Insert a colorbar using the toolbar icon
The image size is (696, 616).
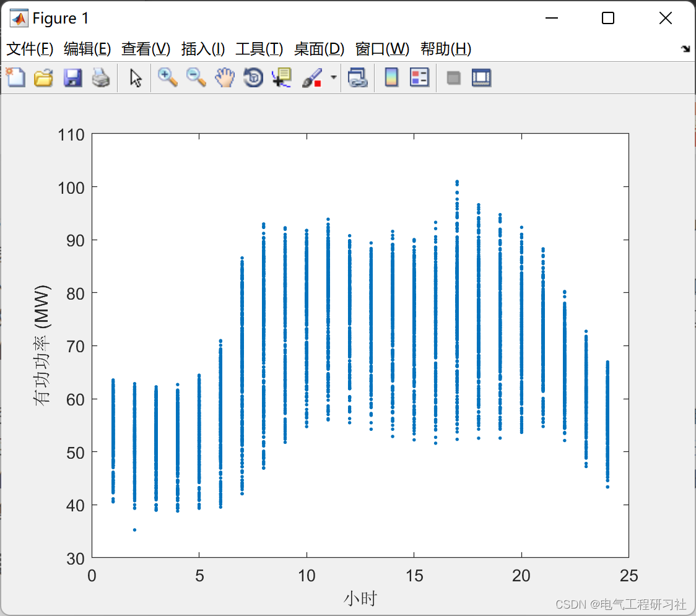tap(391, 77)
